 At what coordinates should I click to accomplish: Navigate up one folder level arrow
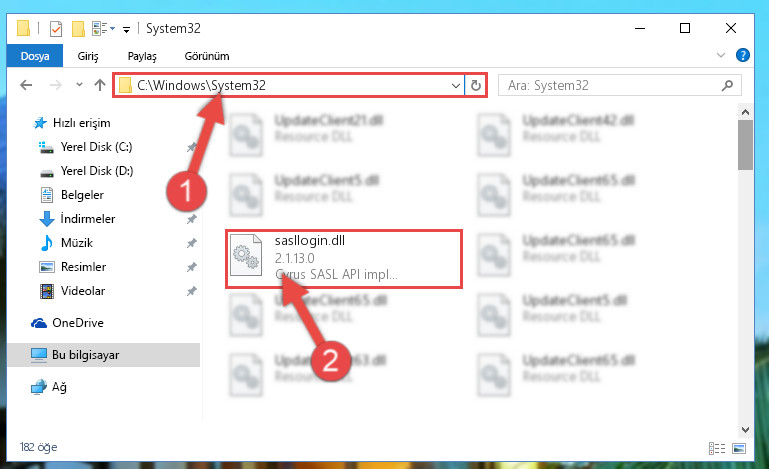pyautogui.click(x=100, y=85)
